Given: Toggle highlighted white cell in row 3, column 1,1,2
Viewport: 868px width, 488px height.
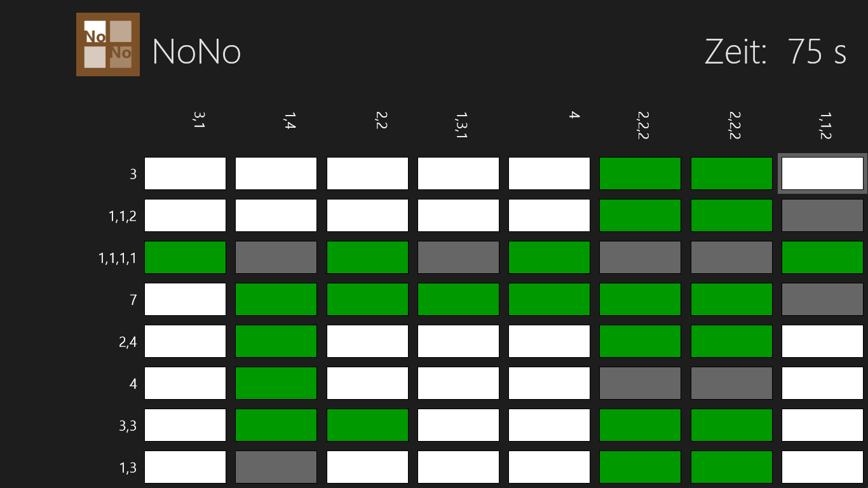Looking at the screenshot, I should pos(822,173).
